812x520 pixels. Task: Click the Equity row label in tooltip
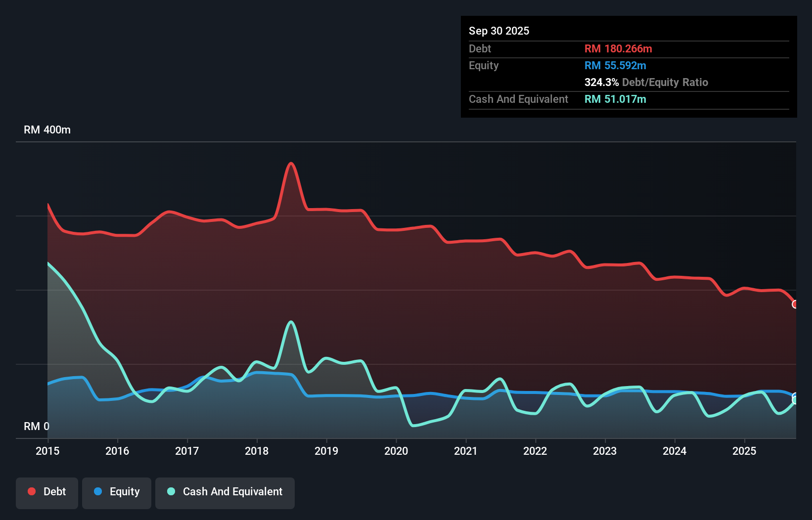coord(484,66)
